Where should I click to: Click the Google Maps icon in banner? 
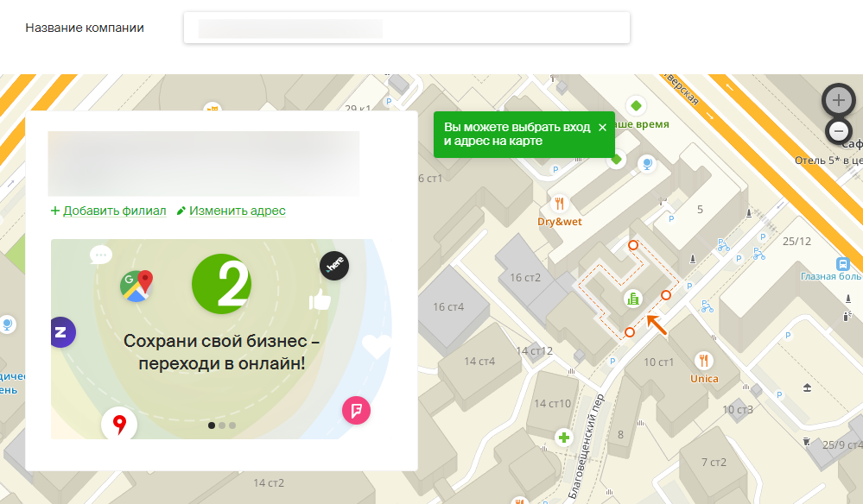coord(136,284)
